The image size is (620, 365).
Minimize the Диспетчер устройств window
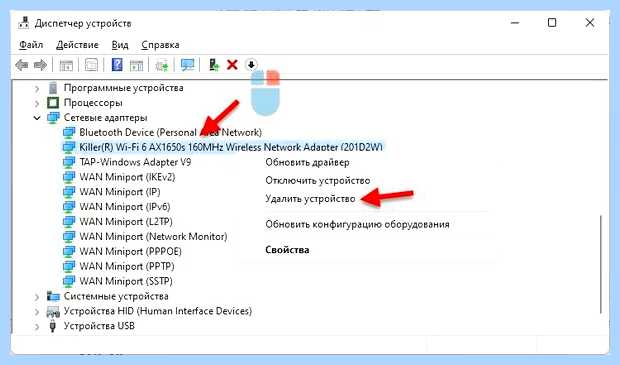[x=515, y=23]
